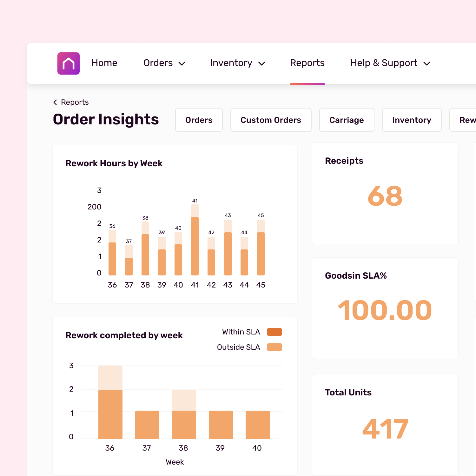This screenshot has height=476, width=476.
Task: Select the Carriage tab button
Action: click(x=347, y=120)
